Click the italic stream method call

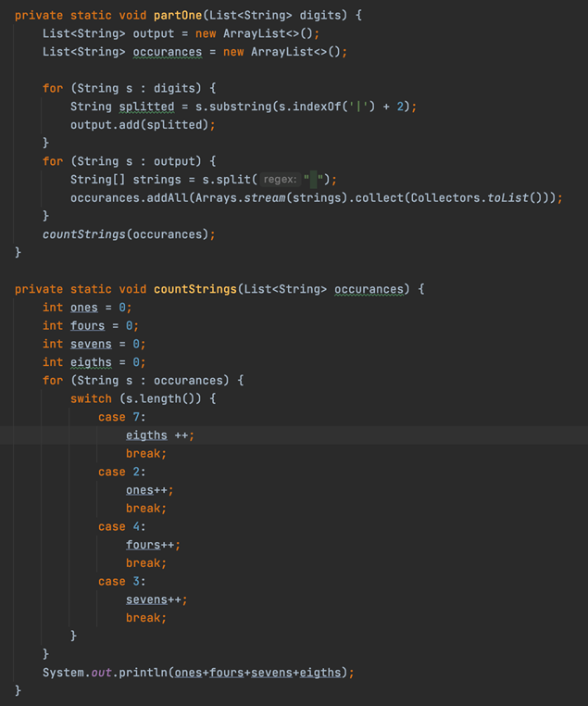coord(265,198)
